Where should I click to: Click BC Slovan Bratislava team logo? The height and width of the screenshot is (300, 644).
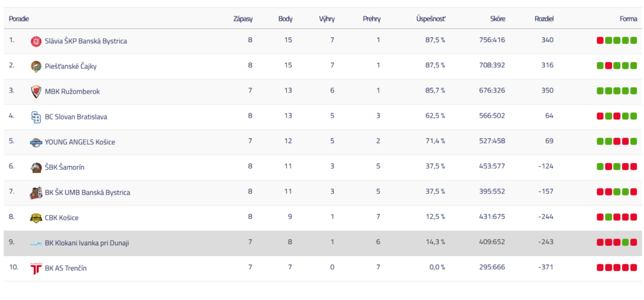point(36,117)
